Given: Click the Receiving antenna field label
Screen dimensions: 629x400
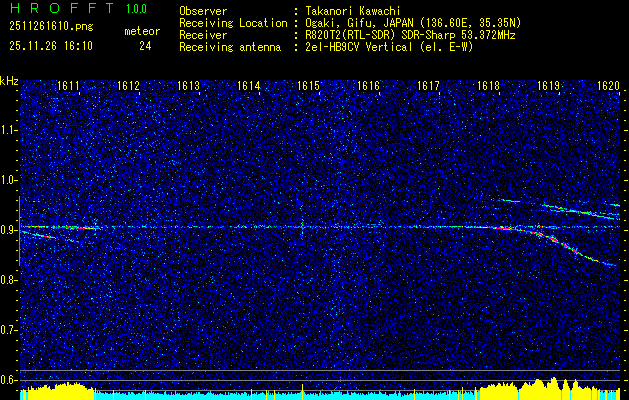Looking at the screenshot, I should 230,47.
